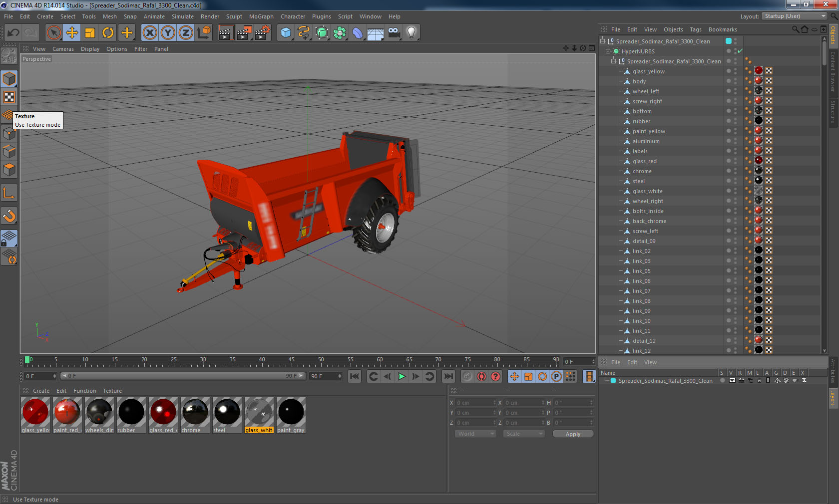Open the viewport Cameras menu

click(x=63, y=49)
